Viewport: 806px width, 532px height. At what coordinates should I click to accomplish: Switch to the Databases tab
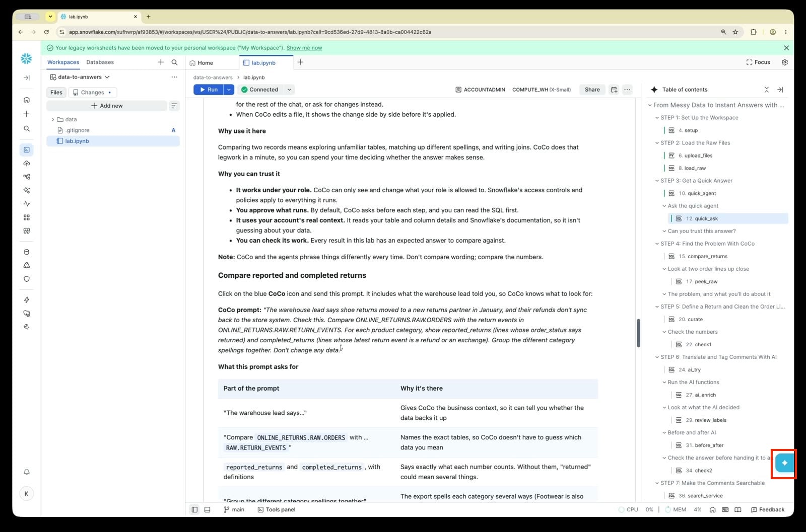(x=100, y=62)
